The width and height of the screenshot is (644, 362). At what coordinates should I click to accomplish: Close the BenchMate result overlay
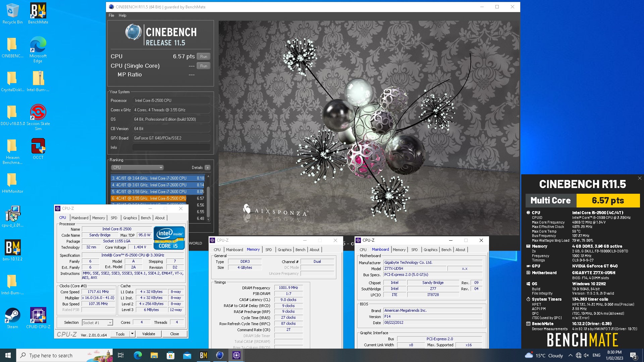[x=639, y=178]
